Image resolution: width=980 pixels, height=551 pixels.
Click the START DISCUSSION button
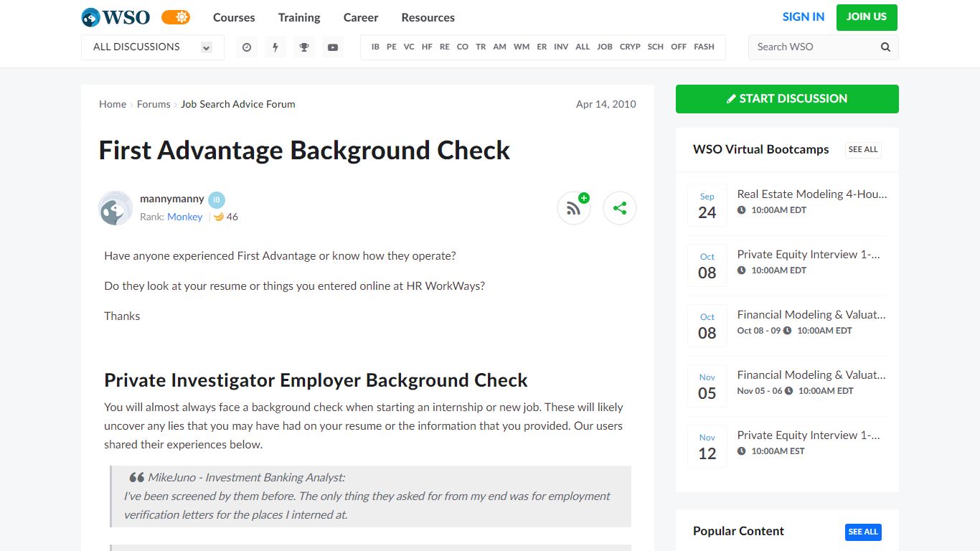pyautogui.click(x=787, y=99)
